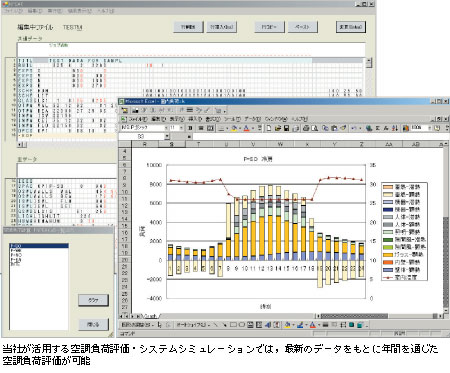Click the Save floppy disk icon
This screenshot has width=450, height=373.
(x=286, y=128)
